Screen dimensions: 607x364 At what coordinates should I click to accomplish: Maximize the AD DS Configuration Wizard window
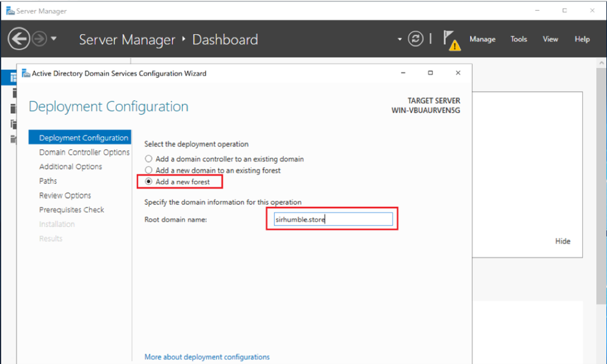(x=430, y=73)
